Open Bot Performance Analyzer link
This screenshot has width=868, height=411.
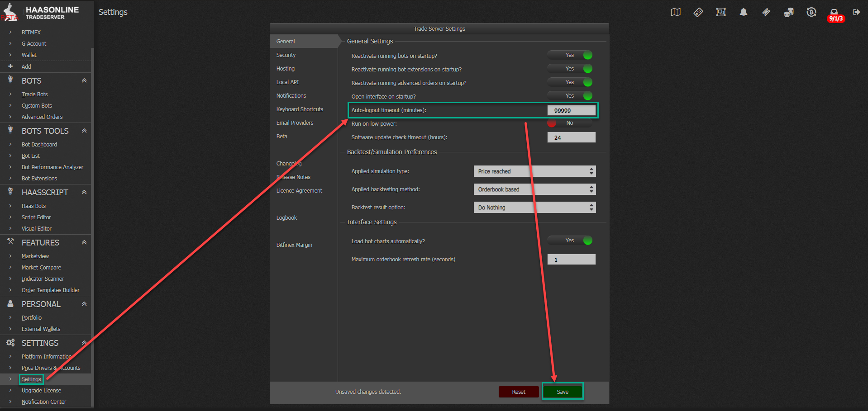[x=52, y=167]
